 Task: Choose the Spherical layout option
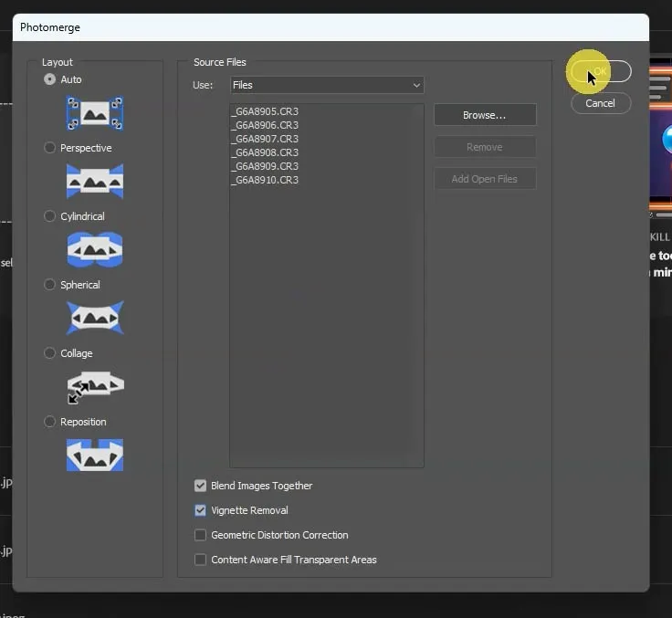pyautogui.click(x=49, y=285)
